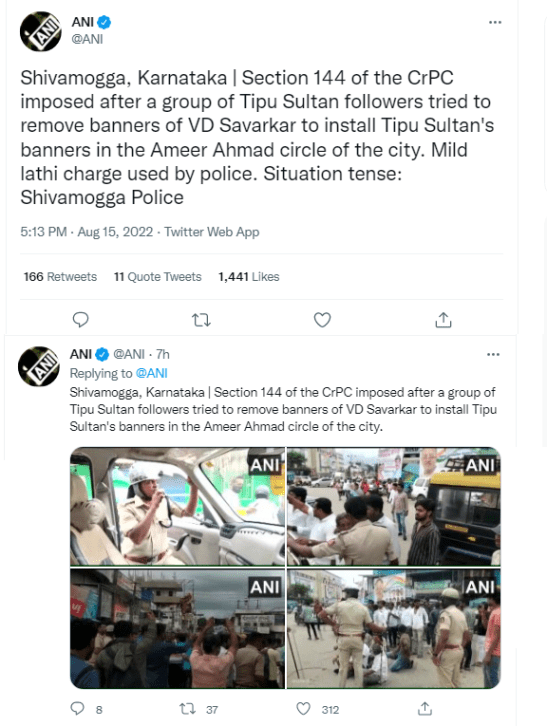The width and height of the screenshot is (547, 726).
Task: Like the reply tweet showing 312 likes
Action: point(303,709)
